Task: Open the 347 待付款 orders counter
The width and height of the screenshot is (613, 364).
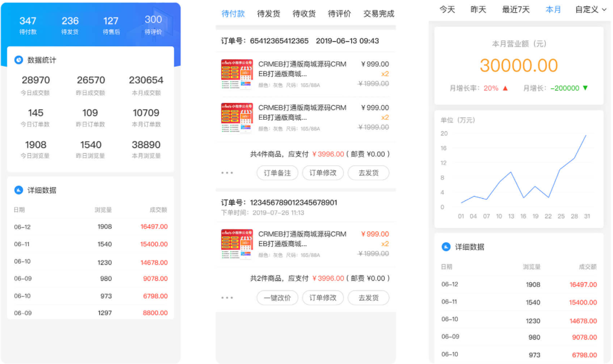Action: 28,25
